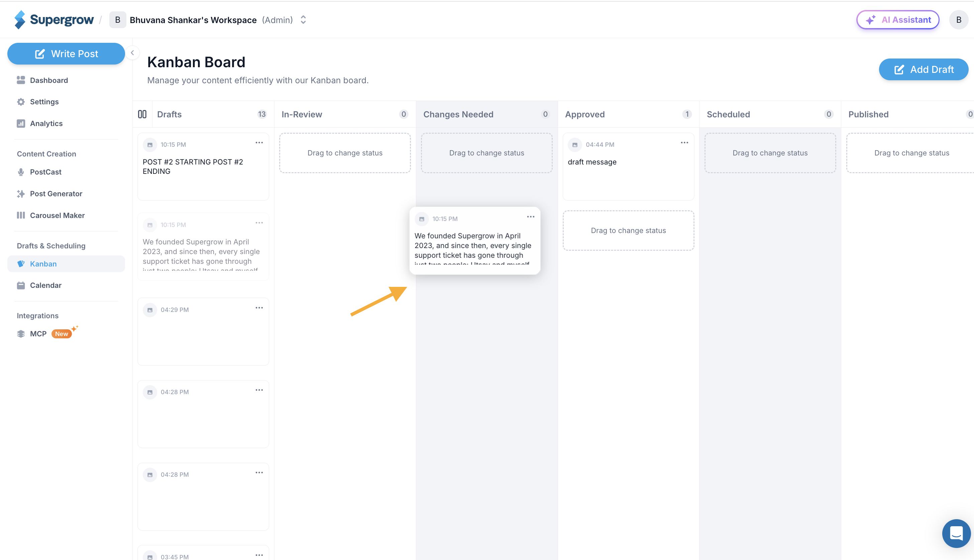Click the New badge beside MCP
This screenshot has width=974, height=560.
pyautogui.click(x=62, y=334)
